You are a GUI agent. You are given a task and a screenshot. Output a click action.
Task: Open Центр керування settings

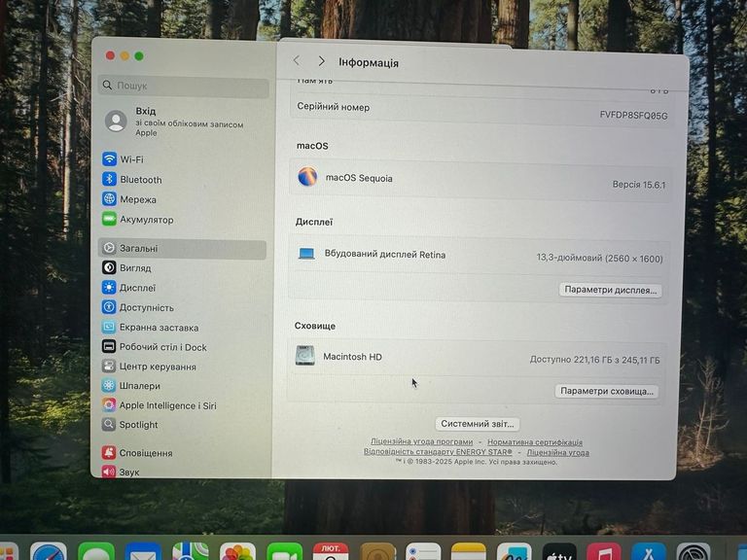click(149, 367)
